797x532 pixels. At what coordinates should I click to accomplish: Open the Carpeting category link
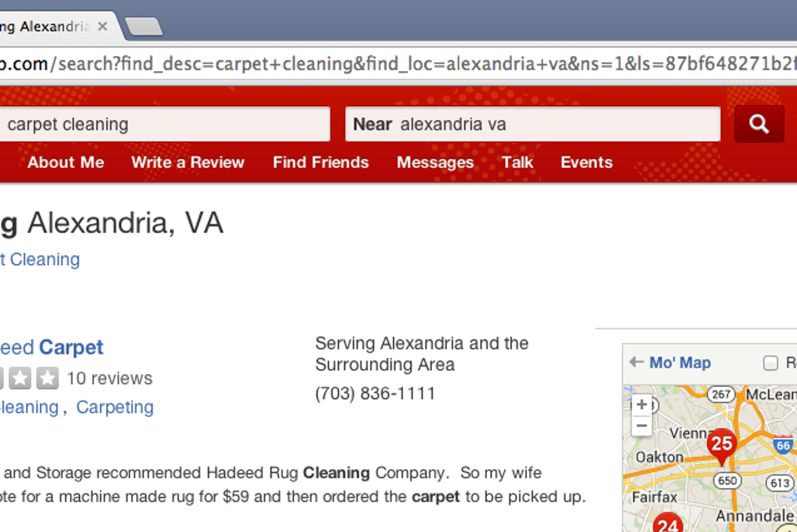pos(115,407)
